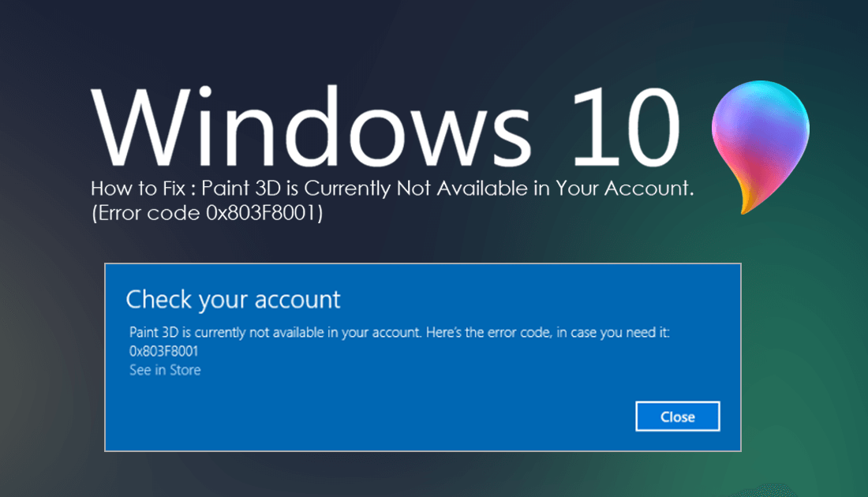
Task: Open the See in Store link
Action: [x=165, y=370]
